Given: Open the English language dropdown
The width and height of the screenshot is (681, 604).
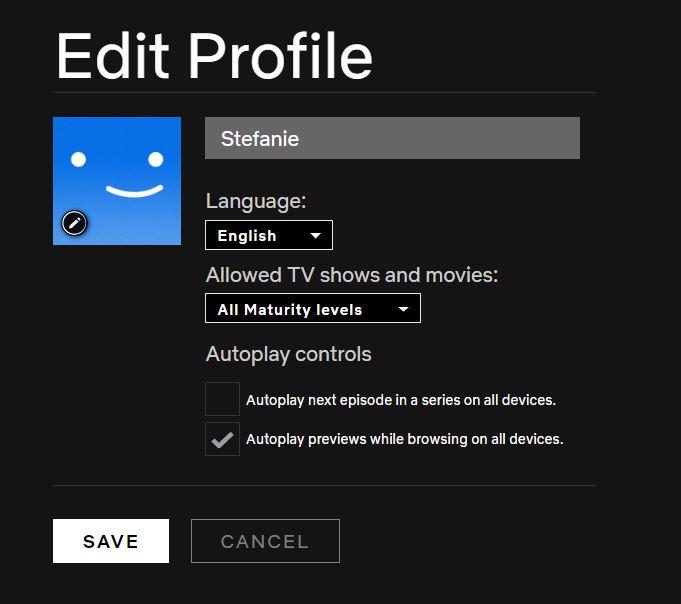Looking at the screenshot, I should coord(269,235).
